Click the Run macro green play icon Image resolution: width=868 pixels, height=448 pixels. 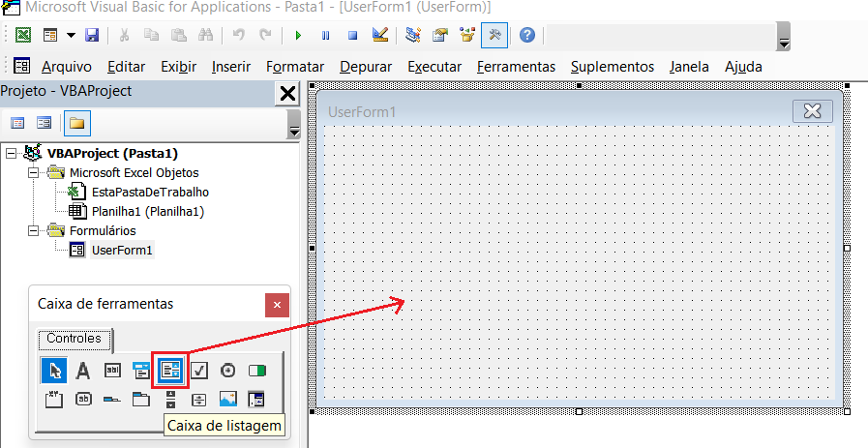(298, 36)
